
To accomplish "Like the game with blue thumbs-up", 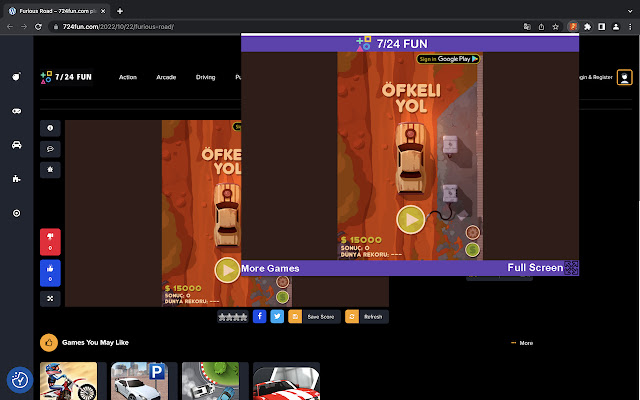I will (50, 273).
